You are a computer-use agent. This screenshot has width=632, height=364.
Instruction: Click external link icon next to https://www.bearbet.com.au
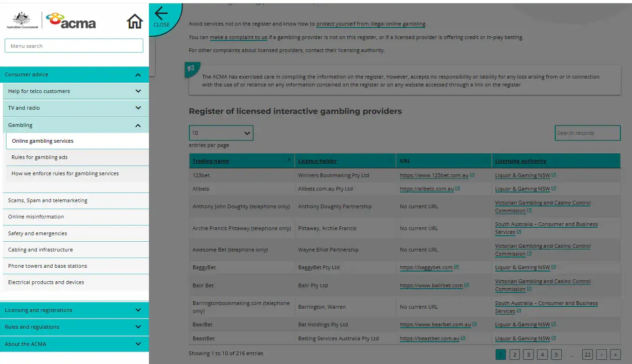(475, 324)
